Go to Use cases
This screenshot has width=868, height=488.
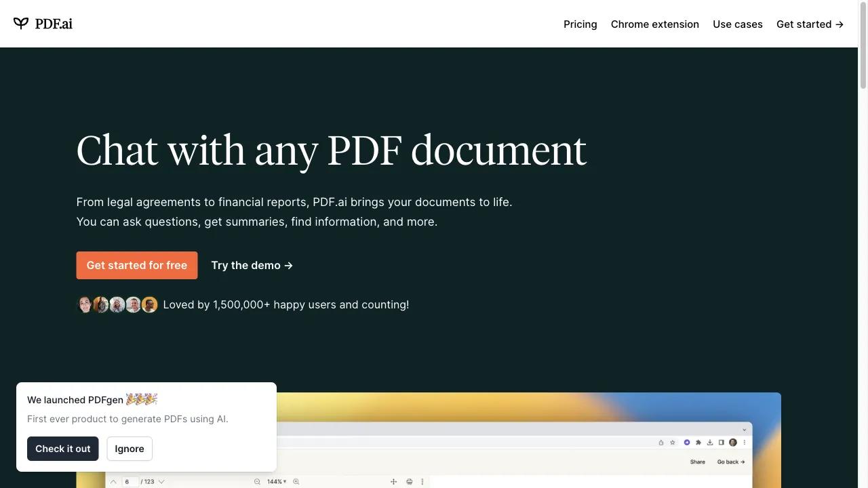[738, 24]
